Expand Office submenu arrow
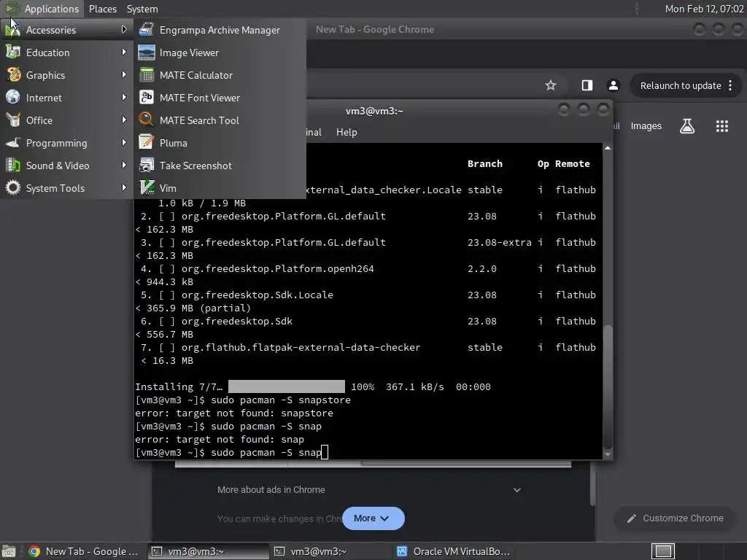Viewport: 747px width, 560px height. click(x=124, y=120)
